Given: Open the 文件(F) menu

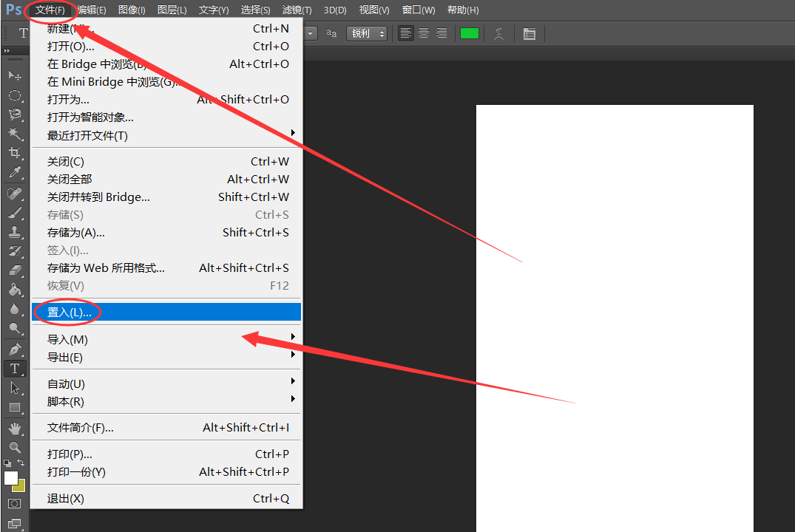Looking at the screenshot, I should (50, 10).
